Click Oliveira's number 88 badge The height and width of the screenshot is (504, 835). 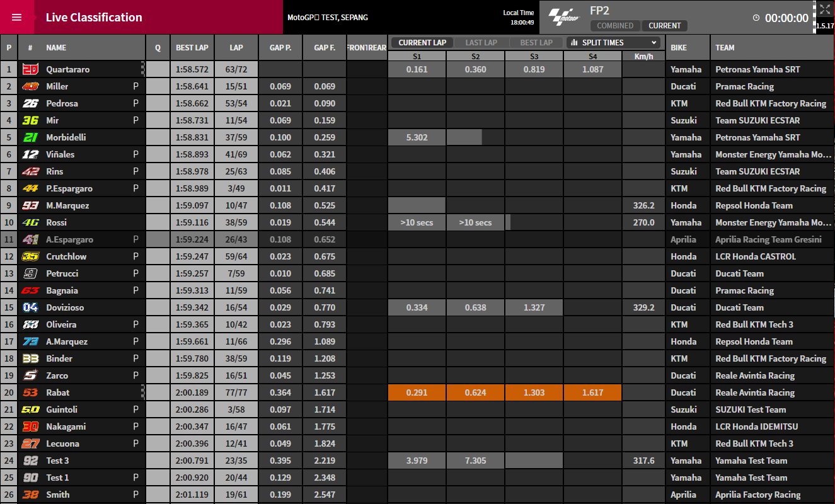(30, 324)
